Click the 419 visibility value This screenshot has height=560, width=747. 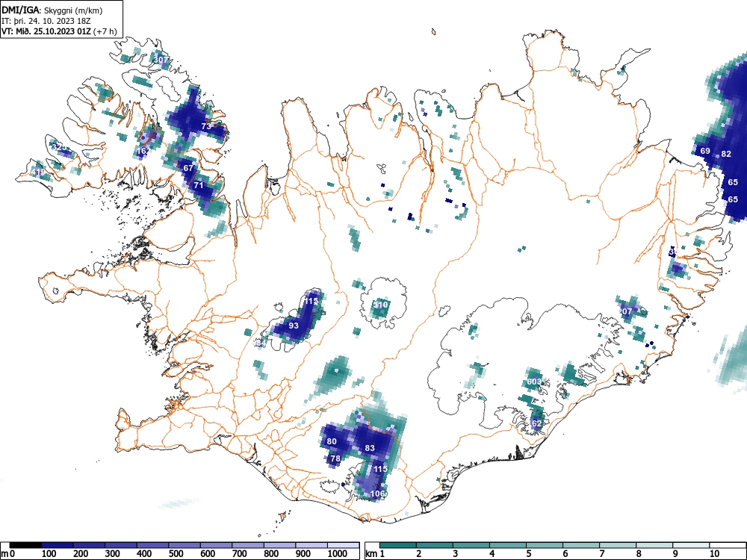point(38,172)
